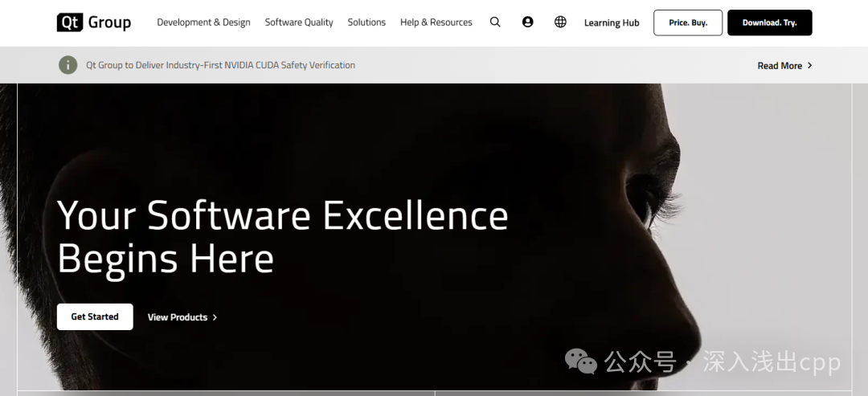
Task: Open the globe language selector icon
Action: tap(560, 22)
